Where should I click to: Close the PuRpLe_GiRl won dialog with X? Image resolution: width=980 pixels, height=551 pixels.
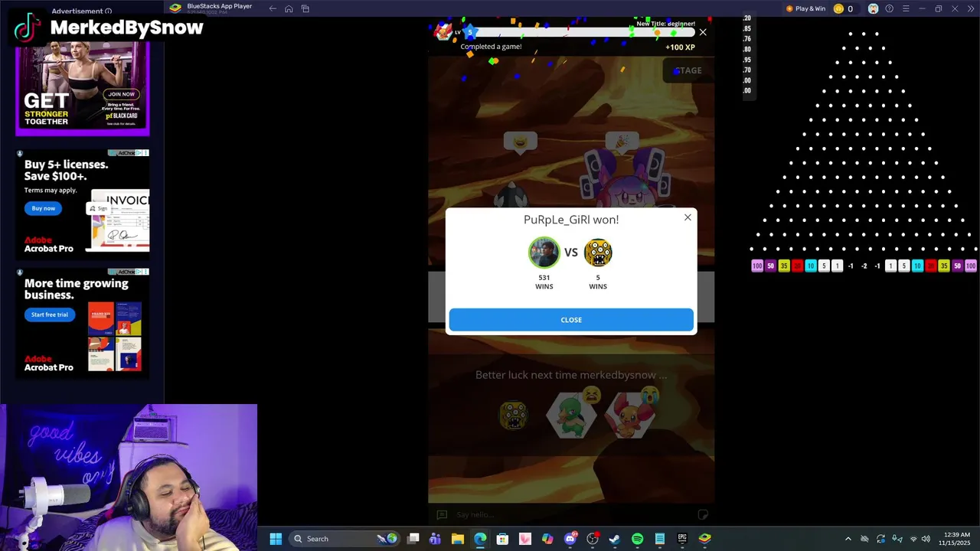tap(688, 217)
